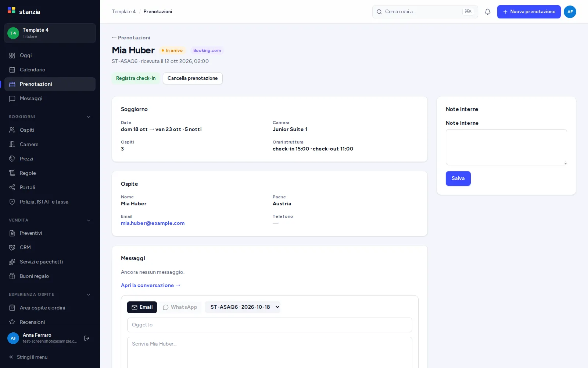The height and width of the screenshot is (368, 588).
Task: Click Registra check-in button
Action: 136,78
